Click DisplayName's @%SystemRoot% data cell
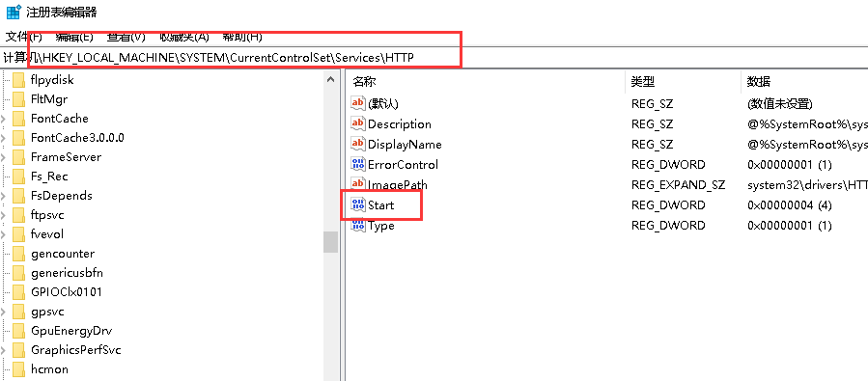 tap(807, 145)
